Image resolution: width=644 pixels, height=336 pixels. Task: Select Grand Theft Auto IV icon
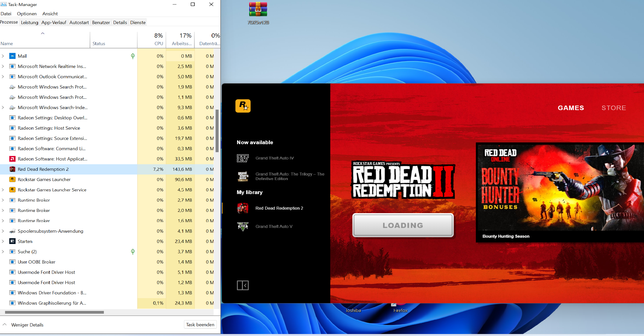coord(242,158)
